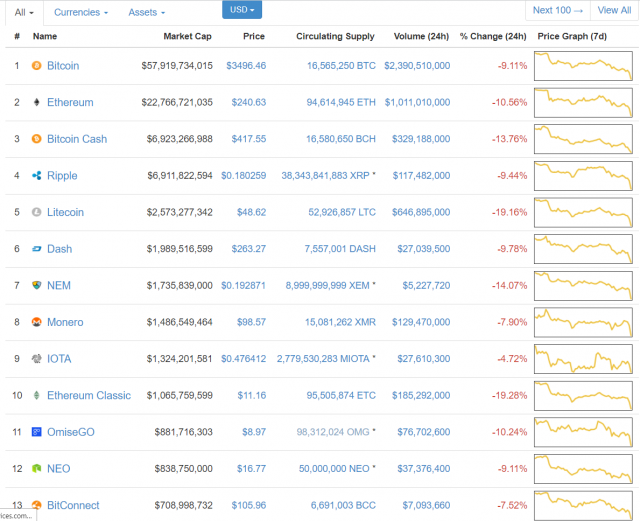The width and height of the screenshot is (640, 521).
Task: Expand the Assets dropdown menu
Action: click(147, 12)
